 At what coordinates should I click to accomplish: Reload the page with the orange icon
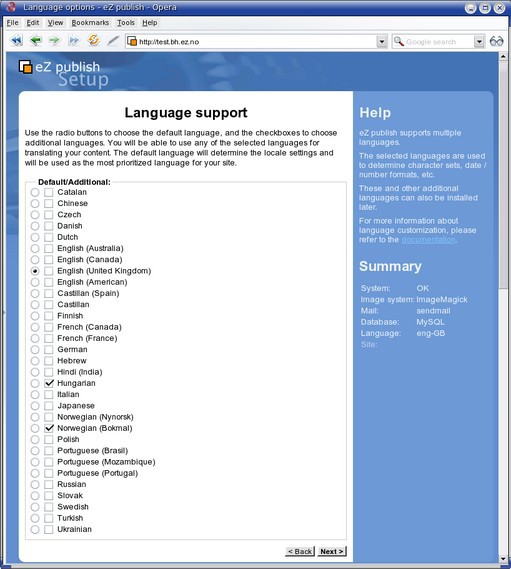point(93,40)
